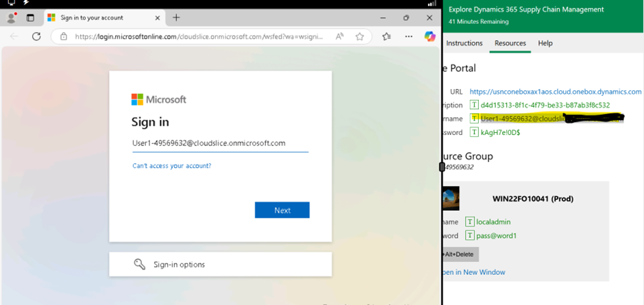This screenshot has height=305, width=644.
Task: View site information lock icon
Action: pyautogui.click(x=64, y=36)
